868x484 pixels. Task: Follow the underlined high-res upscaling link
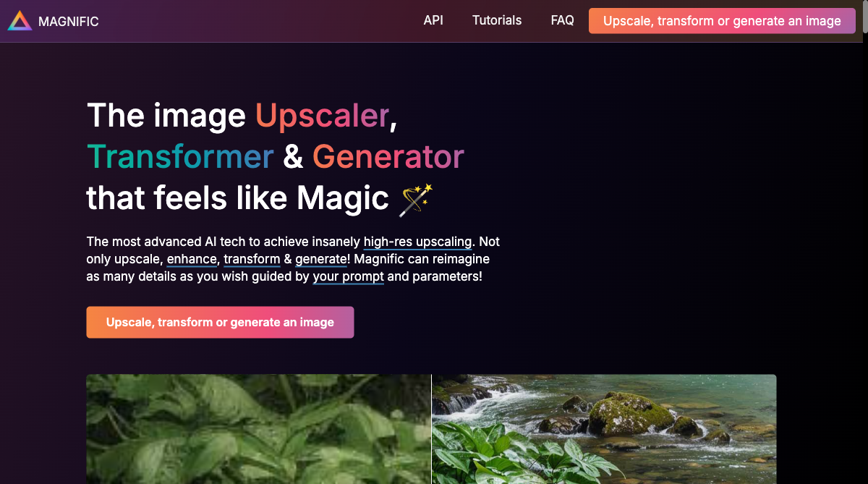418,242
